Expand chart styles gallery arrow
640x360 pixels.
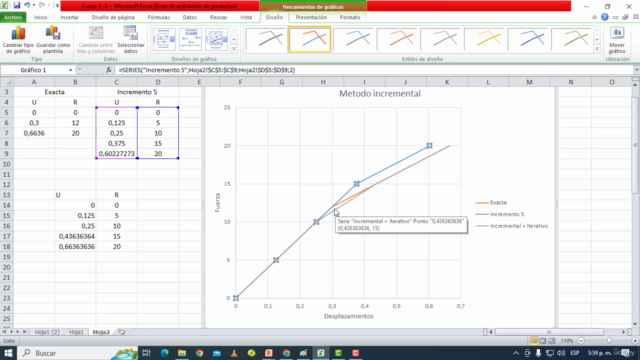pos(597,49)
